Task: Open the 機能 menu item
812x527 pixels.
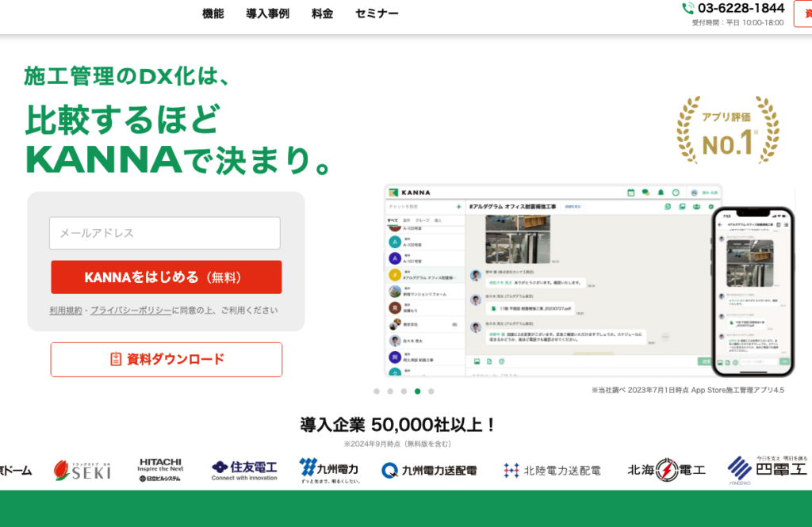Action: pos(213,13)
